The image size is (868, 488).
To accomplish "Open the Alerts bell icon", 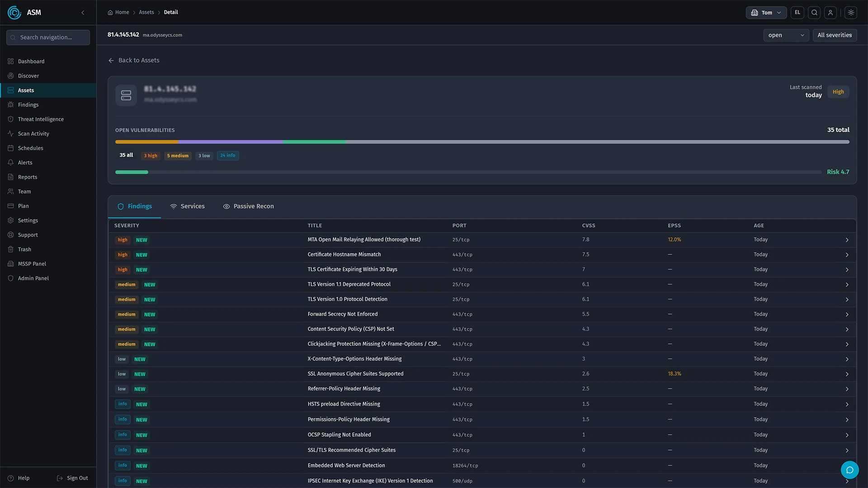I will click(11, 163).
